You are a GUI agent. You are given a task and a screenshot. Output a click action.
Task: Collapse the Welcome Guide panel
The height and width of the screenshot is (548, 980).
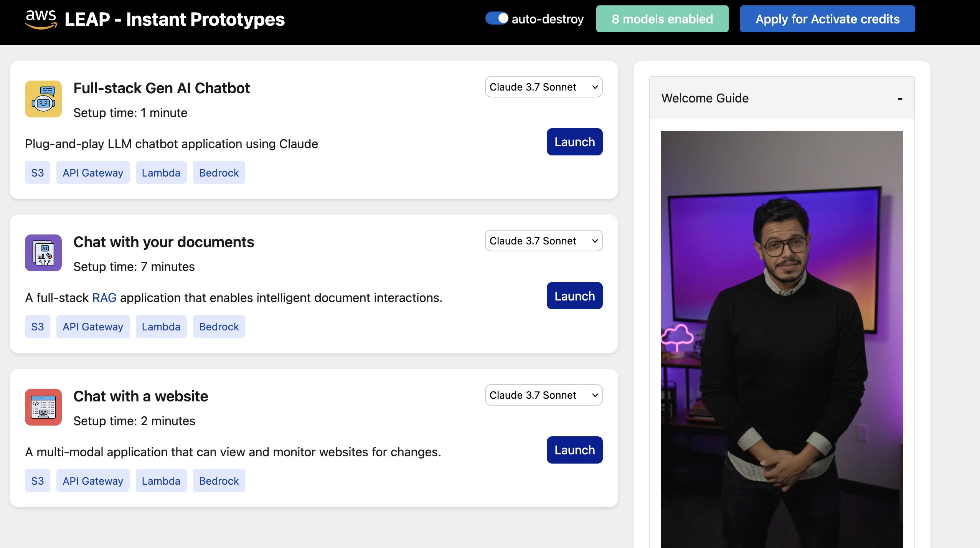(x=900, y=98)
